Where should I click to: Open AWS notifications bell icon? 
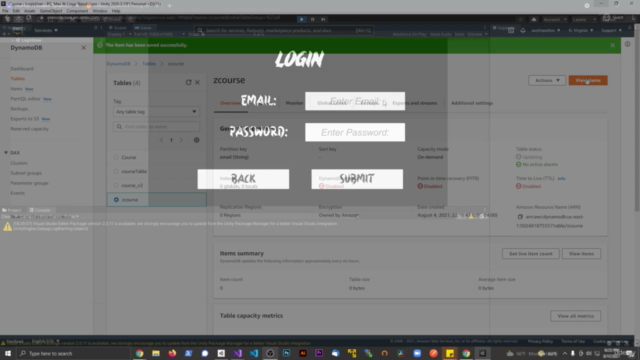click(523, 30)
